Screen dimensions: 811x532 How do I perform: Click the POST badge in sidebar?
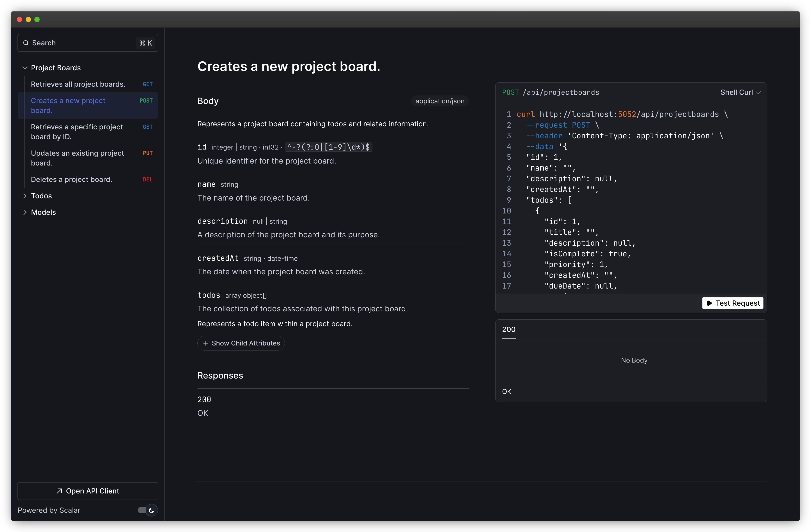[x=146, y=101]
